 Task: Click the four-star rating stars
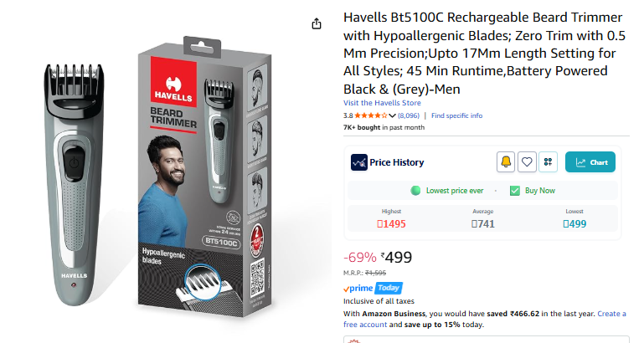[x=371, y=115]
